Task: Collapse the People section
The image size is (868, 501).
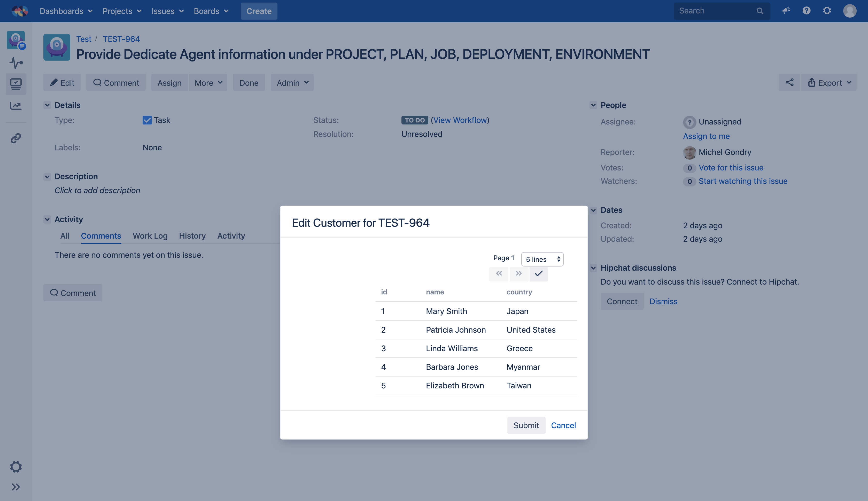Action: click(x=593, y=105)
